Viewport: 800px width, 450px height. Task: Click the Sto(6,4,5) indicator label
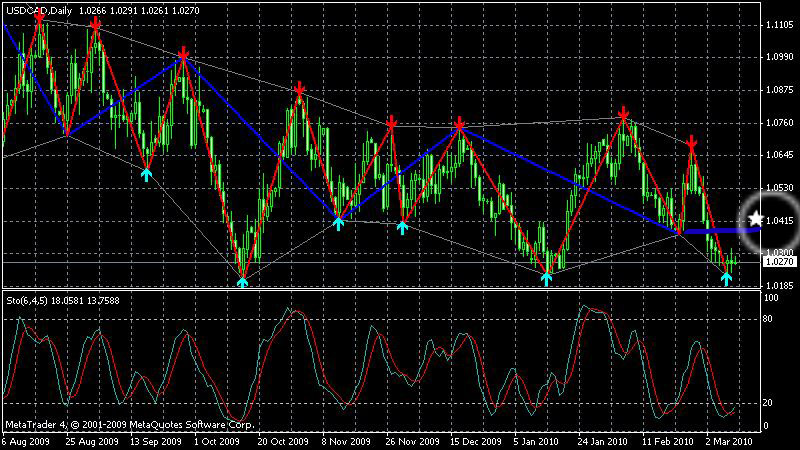[27, 301]
